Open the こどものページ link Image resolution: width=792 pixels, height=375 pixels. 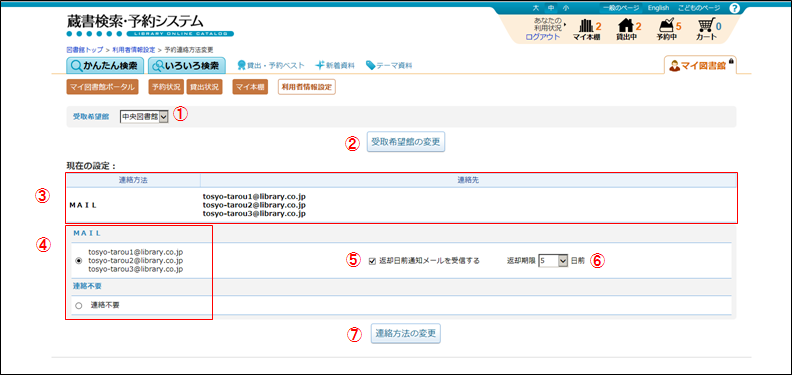click(x=699, y=8)
